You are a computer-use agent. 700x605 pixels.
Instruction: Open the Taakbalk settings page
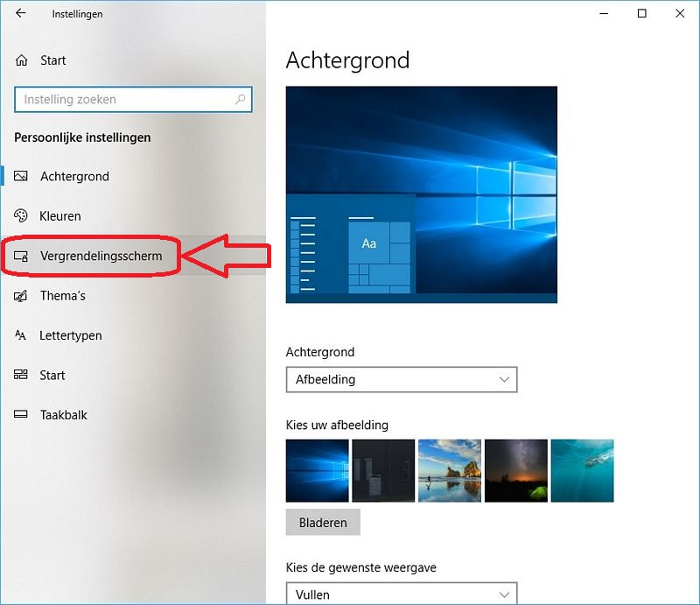[x=133, y=415]
